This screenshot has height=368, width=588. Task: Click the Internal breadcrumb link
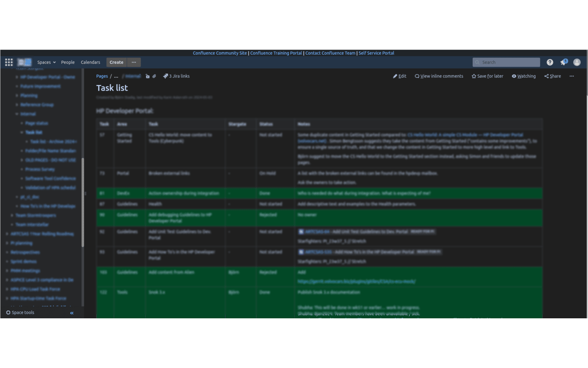click(x=133, y=76)
